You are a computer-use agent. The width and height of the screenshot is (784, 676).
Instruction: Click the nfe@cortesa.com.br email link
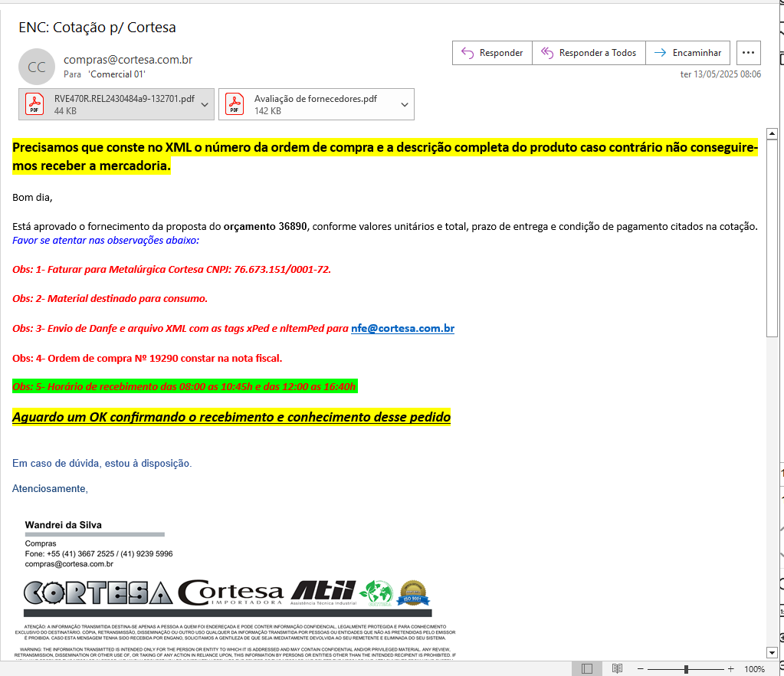[402, 328]
